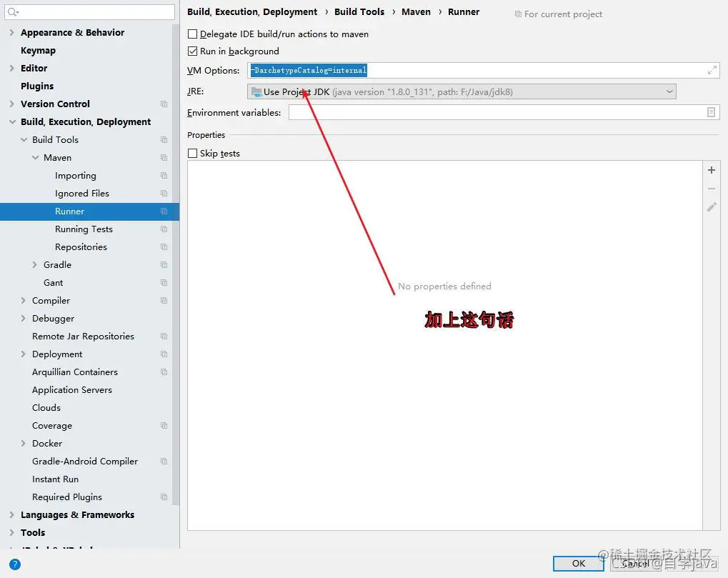
Task: Expand the Tools section arrow
Action: 11,532
